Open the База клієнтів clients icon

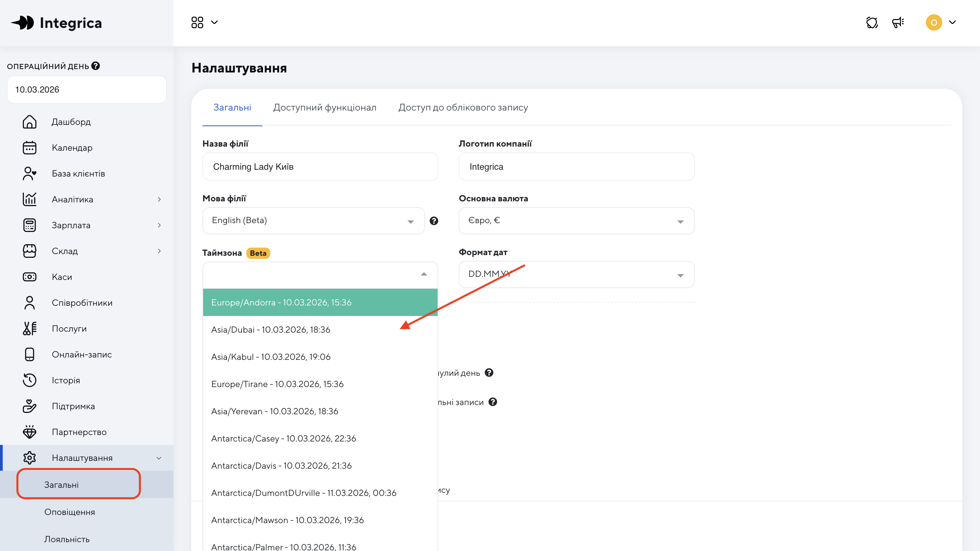[29, 173]
